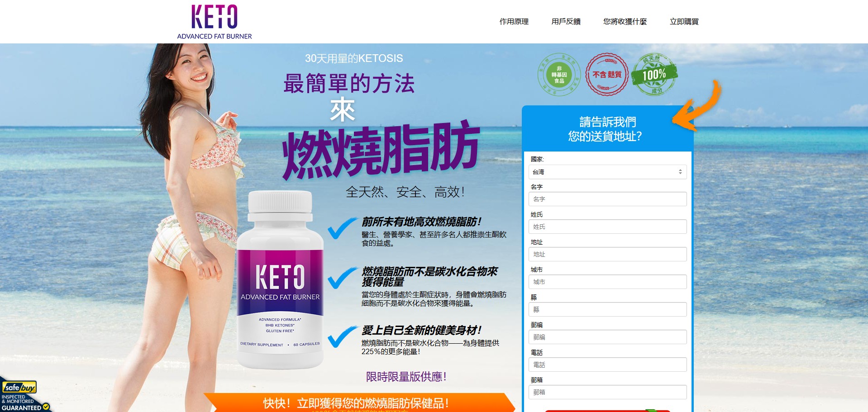Focus the 城市 input field

[607, 282]
